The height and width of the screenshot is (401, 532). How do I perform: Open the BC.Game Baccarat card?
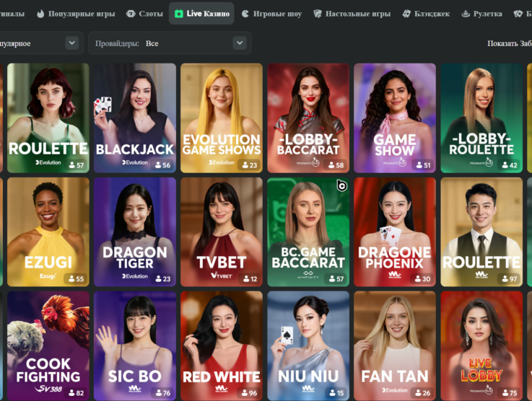(308, 232)
